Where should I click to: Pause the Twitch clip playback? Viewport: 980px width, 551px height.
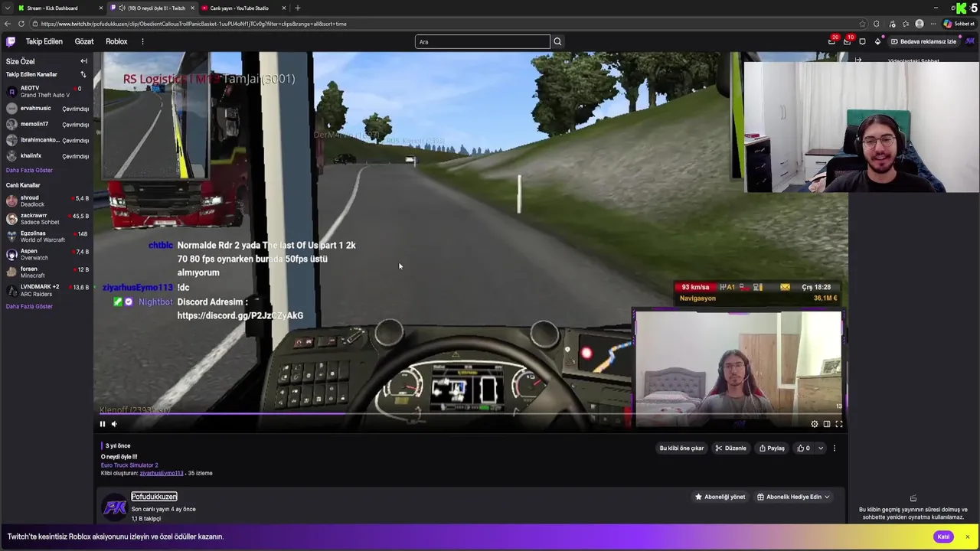coord(102,424)
